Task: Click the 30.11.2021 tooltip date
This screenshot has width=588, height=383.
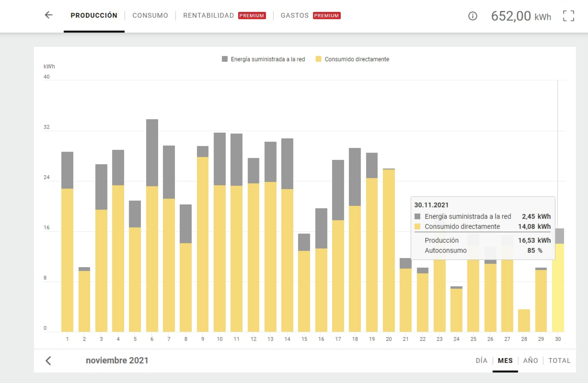Action: click(431, 205)
